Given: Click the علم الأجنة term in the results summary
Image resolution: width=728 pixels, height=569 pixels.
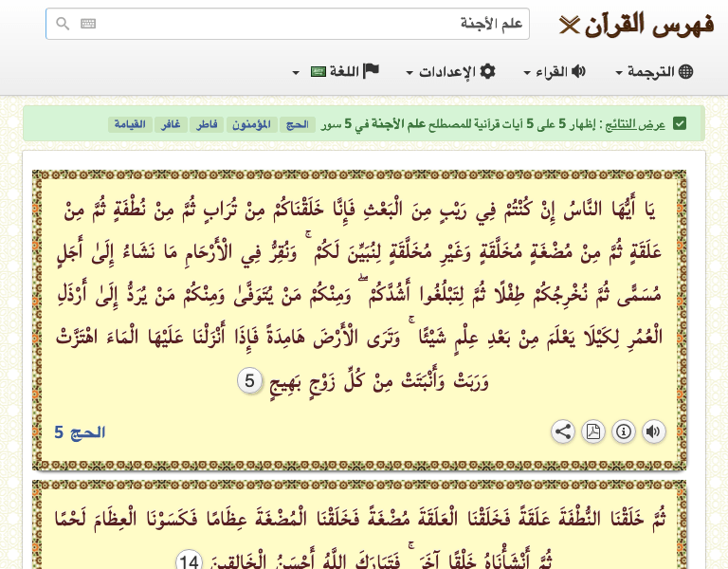Looking at the screenshot, I should [398, 124].
